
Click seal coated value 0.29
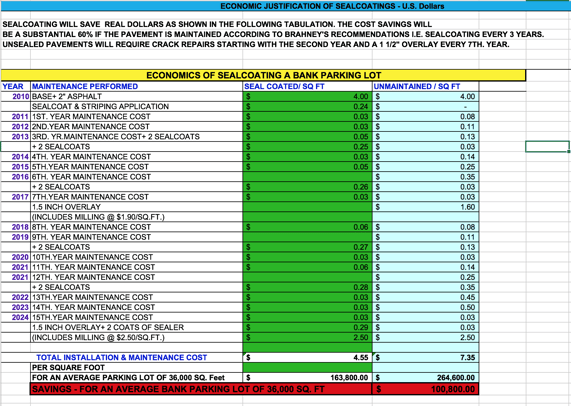[307, 327]
